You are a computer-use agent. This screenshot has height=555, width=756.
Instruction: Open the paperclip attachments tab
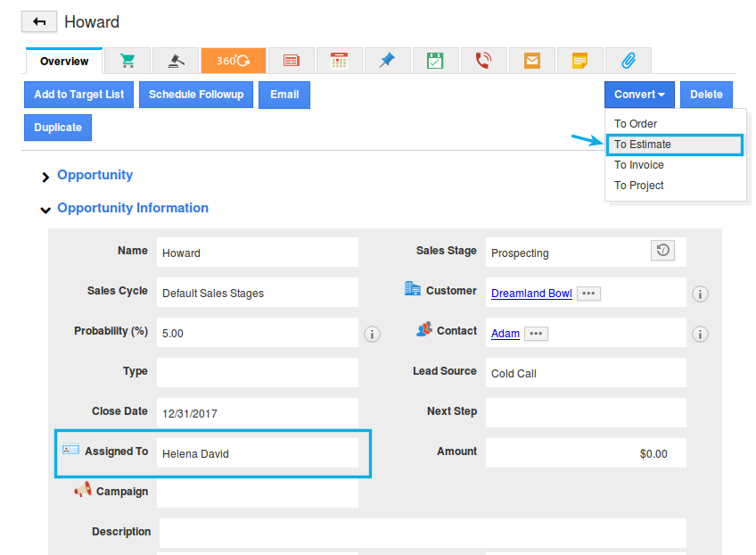[628, 61]
